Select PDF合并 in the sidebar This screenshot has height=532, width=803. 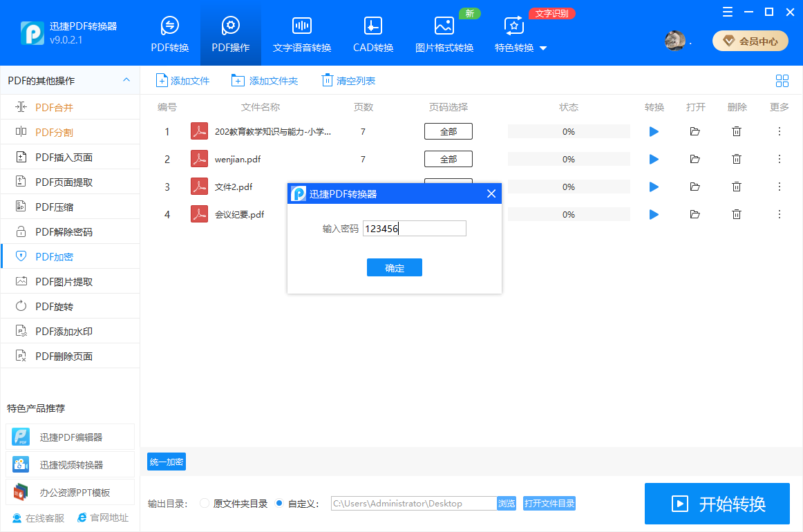point(70,107)
